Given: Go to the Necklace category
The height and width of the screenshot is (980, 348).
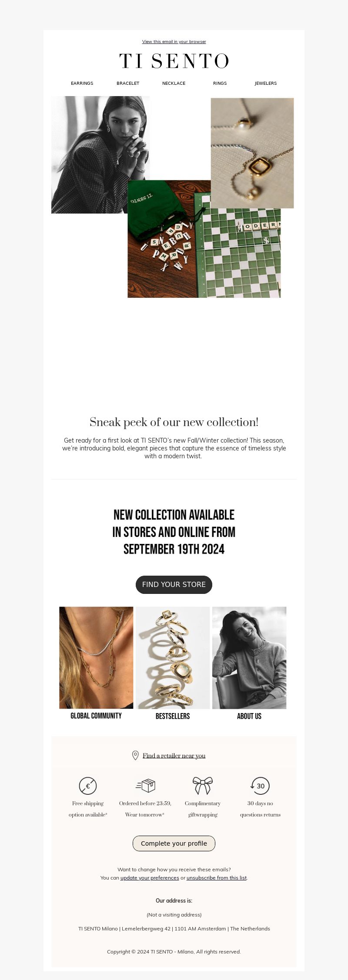Looking at the screenshot, I should click(174, 83).
